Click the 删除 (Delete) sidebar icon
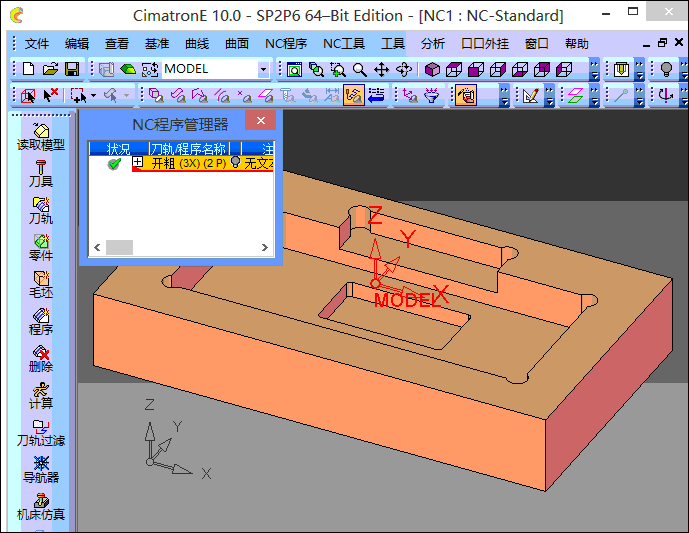The image size is (689, 533). click(x=41, y=359)
